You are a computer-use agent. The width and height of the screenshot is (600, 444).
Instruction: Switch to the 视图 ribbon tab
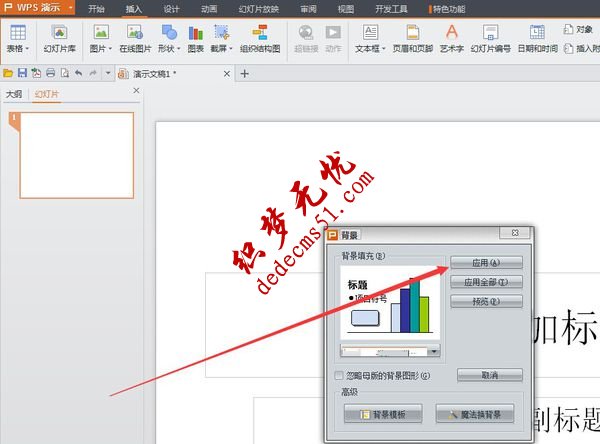[346, 8]
